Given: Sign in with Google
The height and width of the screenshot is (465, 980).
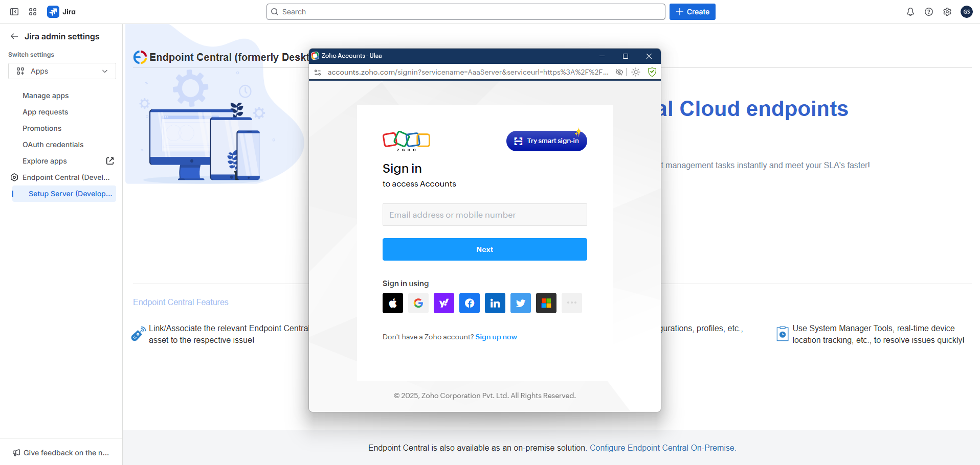Looking at the screenshot, I should pos(418,303).
